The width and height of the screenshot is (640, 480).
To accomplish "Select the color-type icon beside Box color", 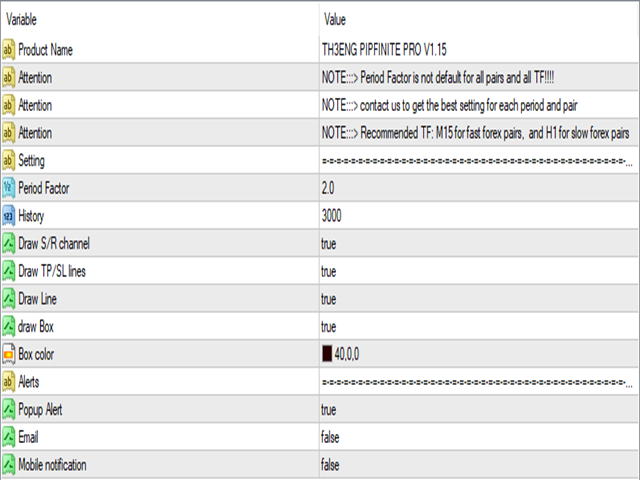I will tap(9, 354).
